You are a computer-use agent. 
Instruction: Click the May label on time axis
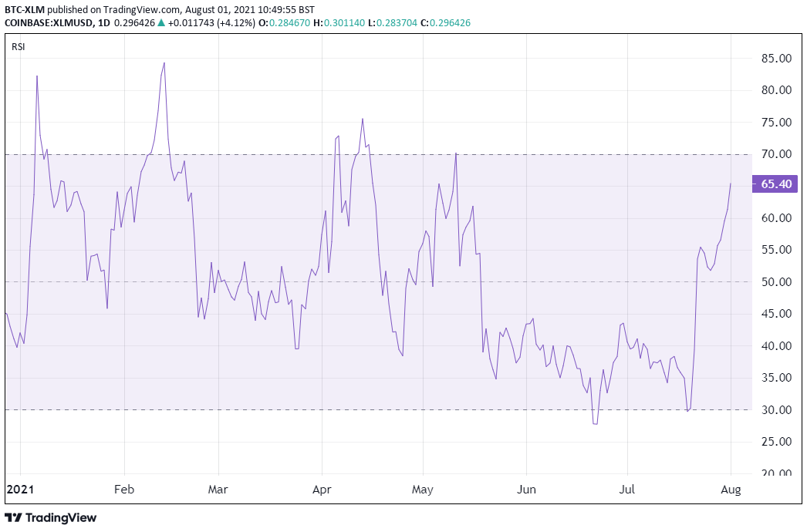click(423, 490)
